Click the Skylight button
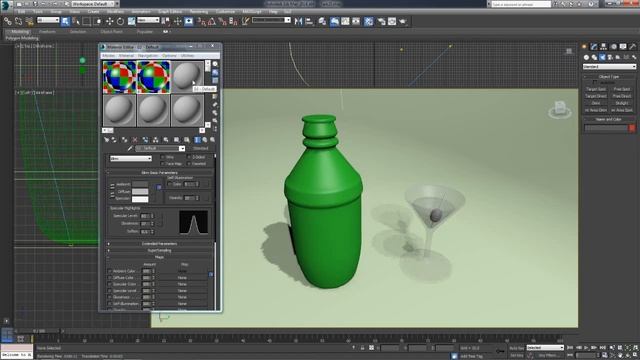The width and height of the screenshot is (640, 360). coord(622,103)
